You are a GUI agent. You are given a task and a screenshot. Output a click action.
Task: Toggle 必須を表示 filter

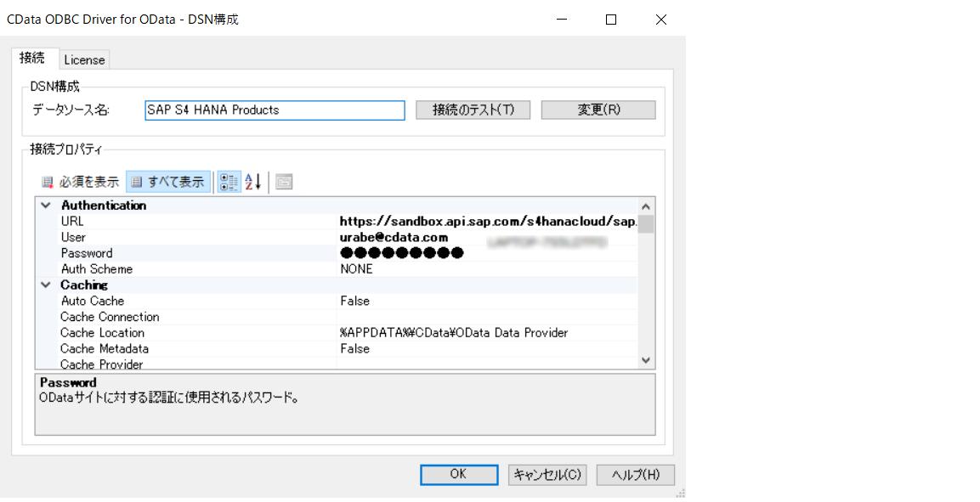coord(81,182)
